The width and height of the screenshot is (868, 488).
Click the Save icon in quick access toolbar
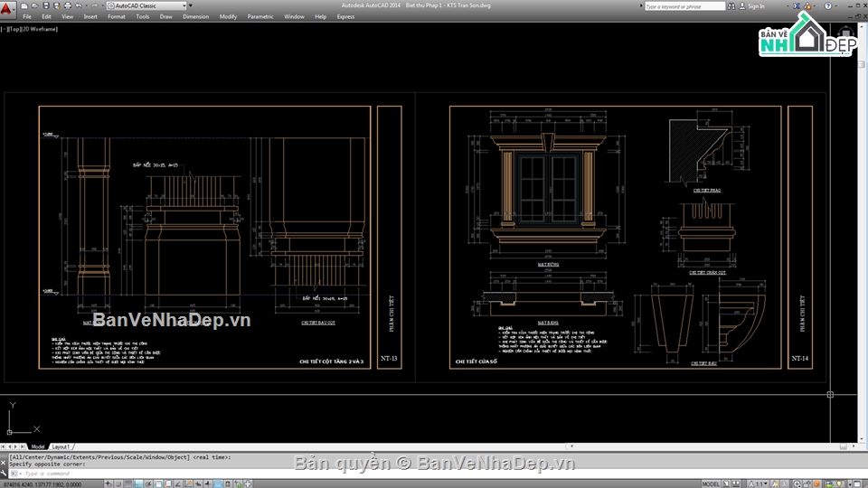48,5
